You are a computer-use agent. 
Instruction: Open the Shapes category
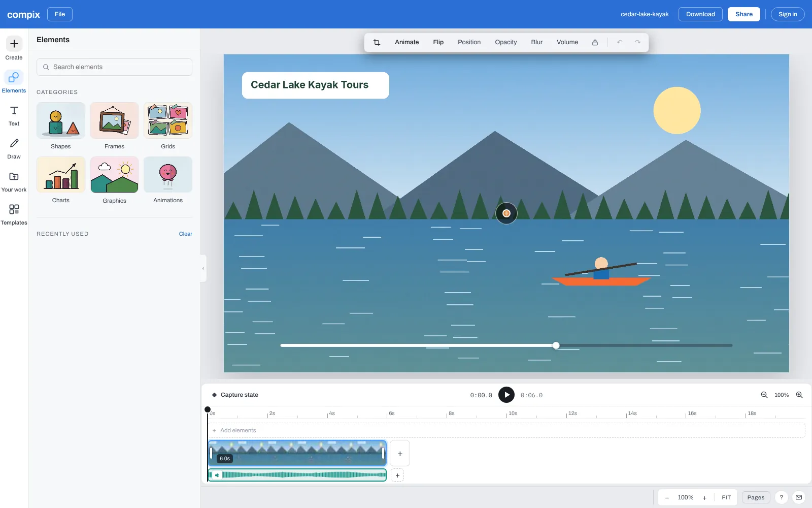pos(61,126)
